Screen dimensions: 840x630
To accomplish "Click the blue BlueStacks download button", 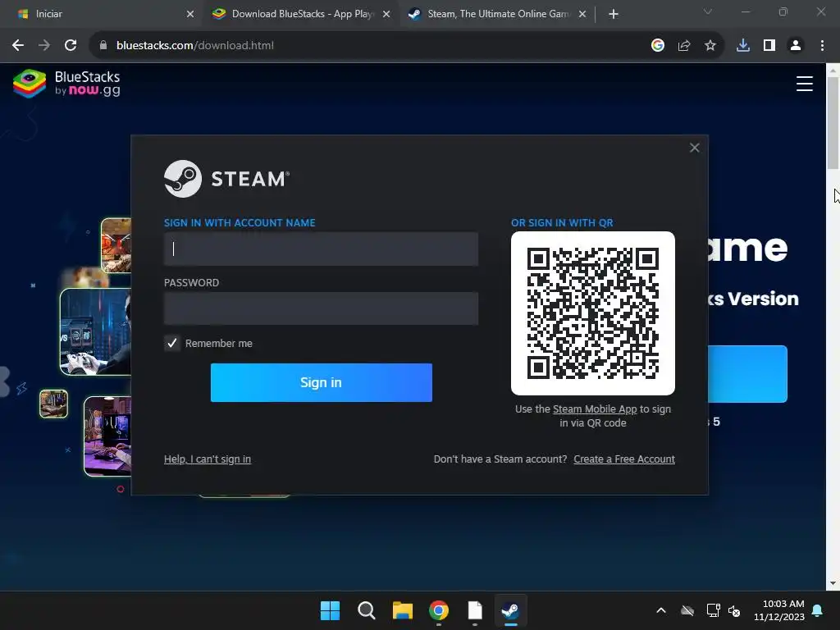I will pyautogui.click(x=748, y=374).
